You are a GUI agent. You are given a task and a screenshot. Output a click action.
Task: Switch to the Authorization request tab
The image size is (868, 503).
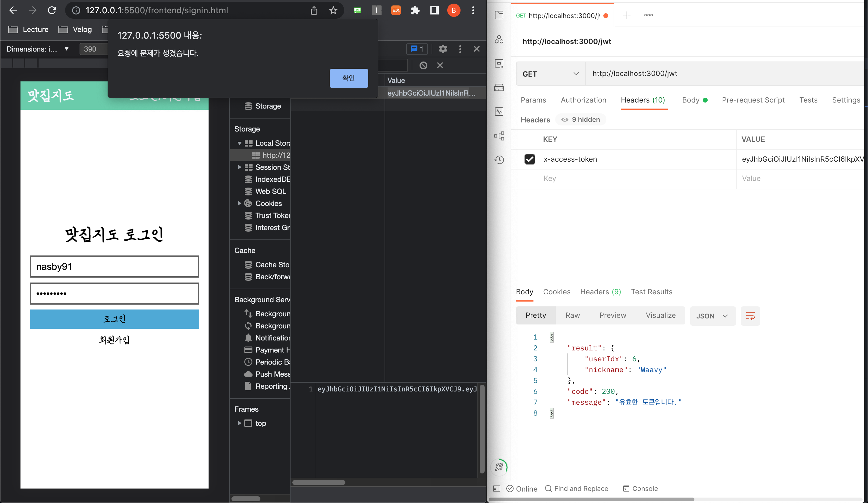point(583,100)
